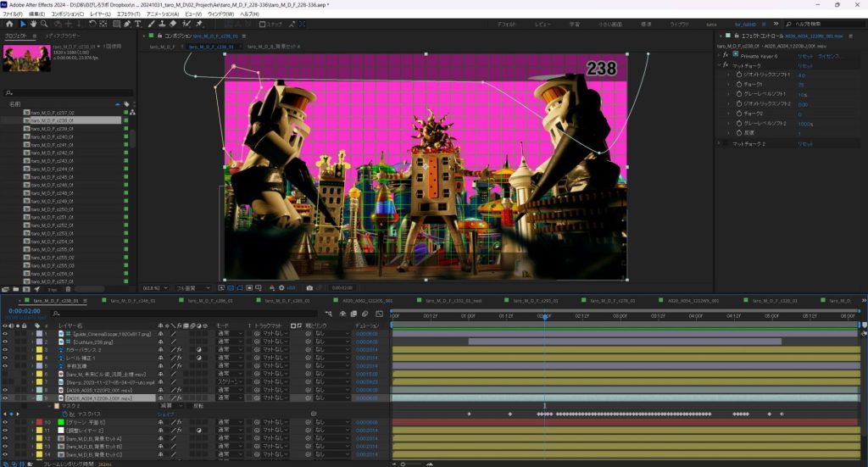Click ヘルプを検索 search field

tap(826, 24)
